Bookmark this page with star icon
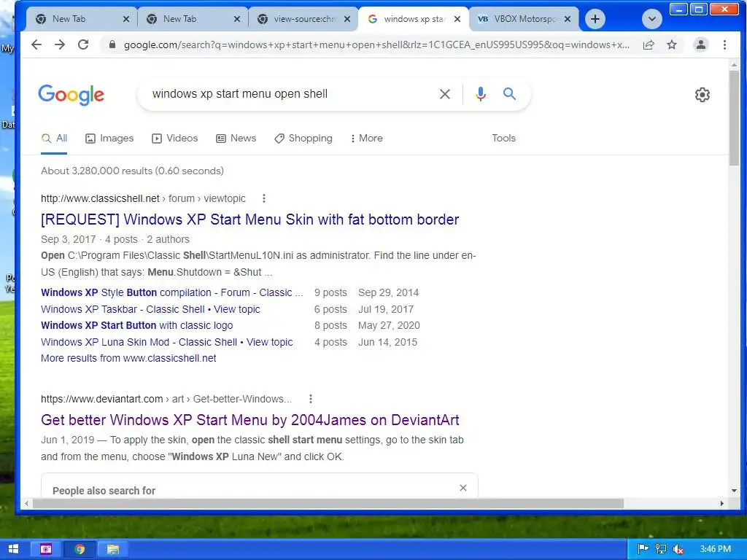The width and height of the screenshot is (747, 560). [x=672, y=44]
